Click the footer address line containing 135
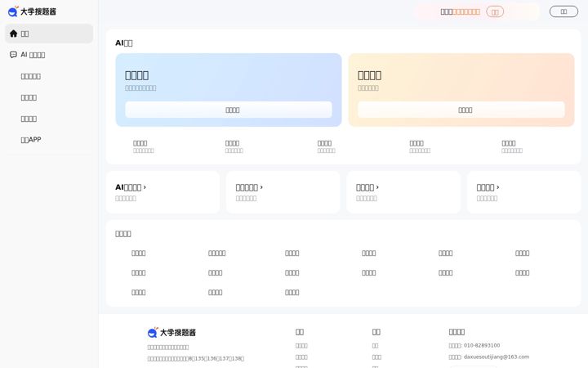Screen dimensions: 588x368 (x=196, y=359)
